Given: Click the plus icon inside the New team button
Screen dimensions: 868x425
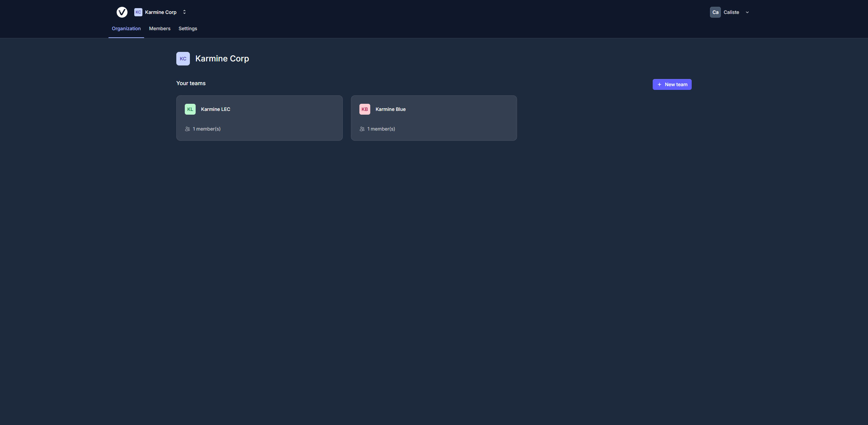Looking at the screenshot, I should point(659,84).
